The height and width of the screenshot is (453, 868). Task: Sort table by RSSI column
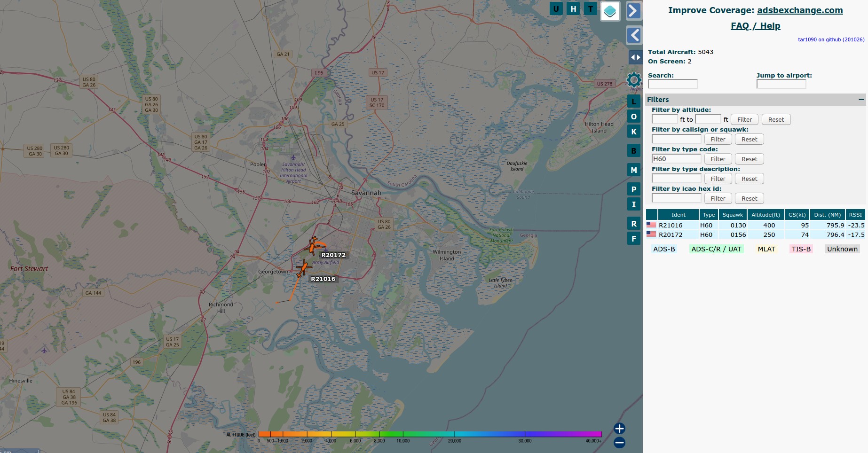tap(855, 215)
